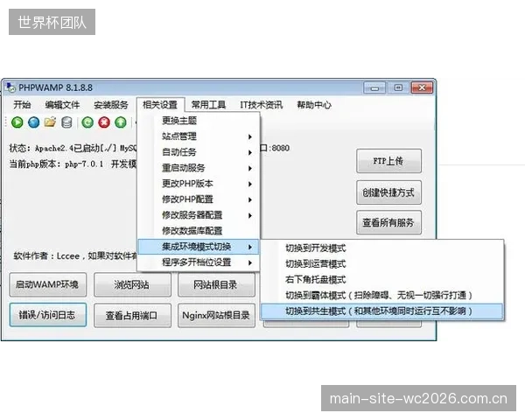Open the 编辑文件 menu
This screenshot has height=420, width=525.
tap(62, 105)
